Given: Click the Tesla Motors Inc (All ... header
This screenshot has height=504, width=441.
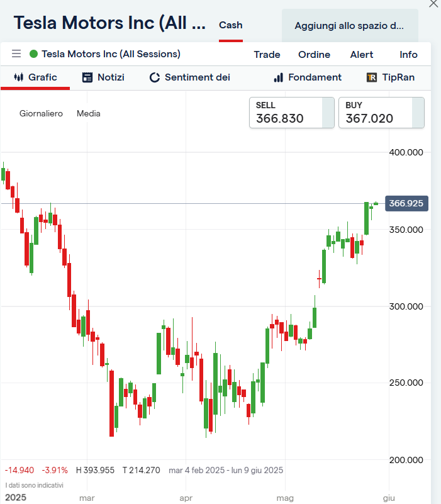Looking at the screenshot, I should tap(109, 23).
